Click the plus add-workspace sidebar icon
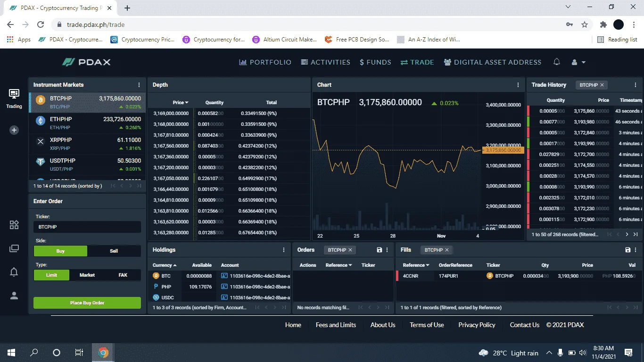 14,130
